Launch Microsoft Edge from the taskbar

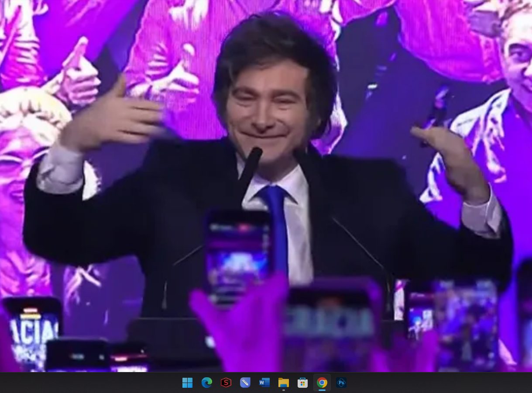206,383
